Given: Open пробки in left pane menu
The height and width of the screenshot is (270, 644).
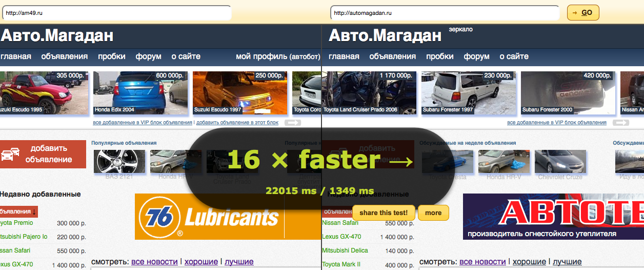Looking at the screenshot, I should click(x=112, y=56).
